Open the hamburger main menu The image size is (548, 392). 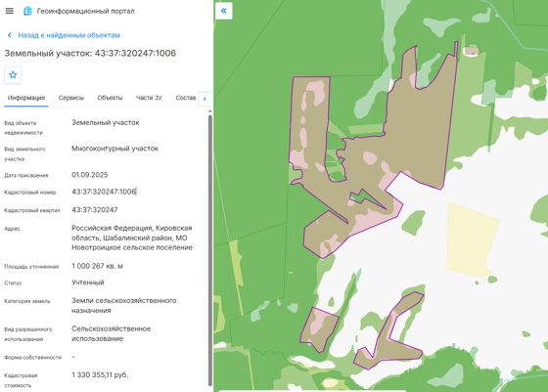[x=10, y=11]
